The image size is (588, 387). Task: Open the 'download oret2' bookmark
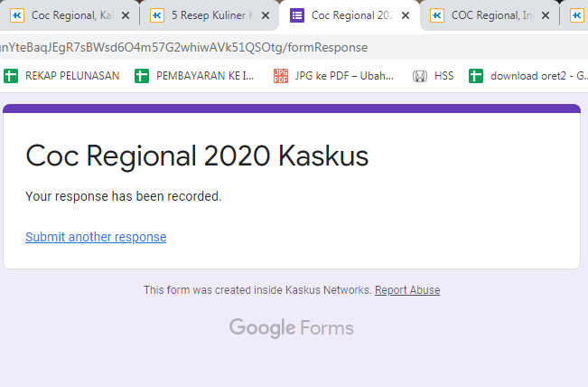pos(528,76)
